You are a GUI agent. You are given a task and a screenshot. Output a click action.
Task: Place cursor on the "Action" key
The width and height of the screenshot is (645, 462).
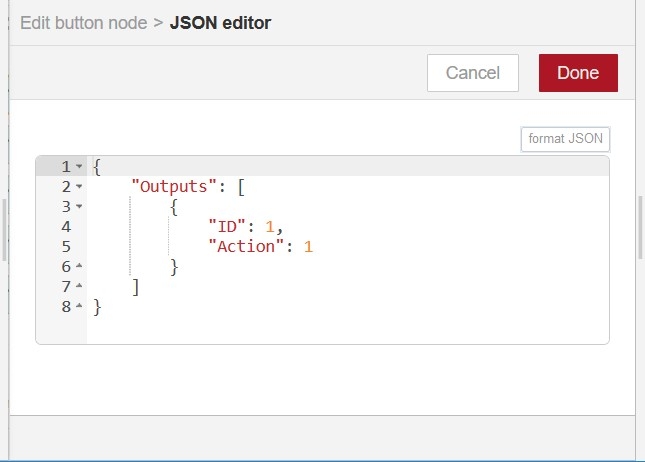pyautogui.click(x=247, y=246)
